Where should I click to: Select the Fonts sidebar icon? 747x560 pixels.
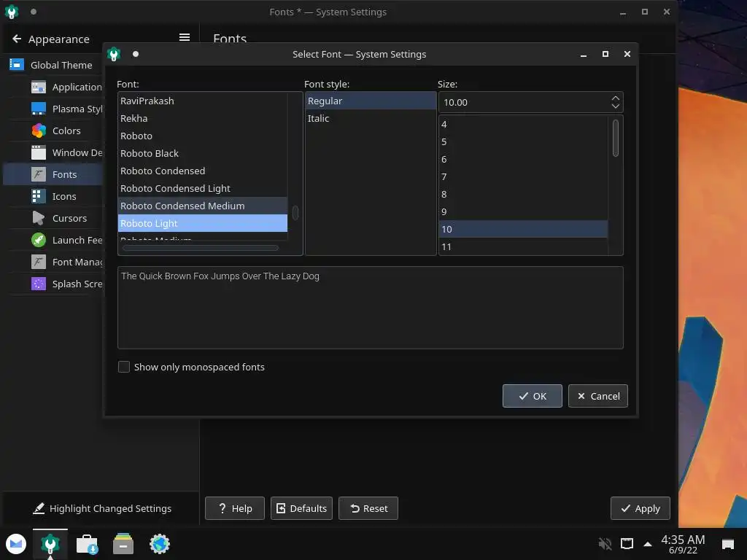(39, 174)
